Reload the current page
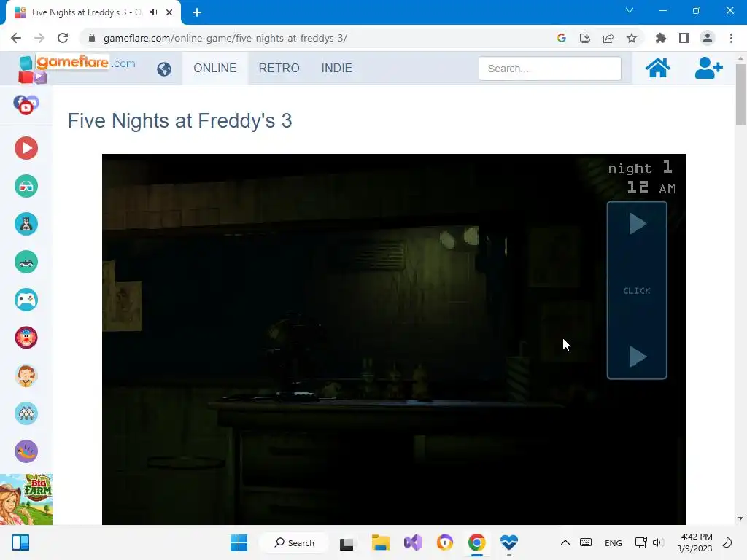 click(x=63, y=38)
